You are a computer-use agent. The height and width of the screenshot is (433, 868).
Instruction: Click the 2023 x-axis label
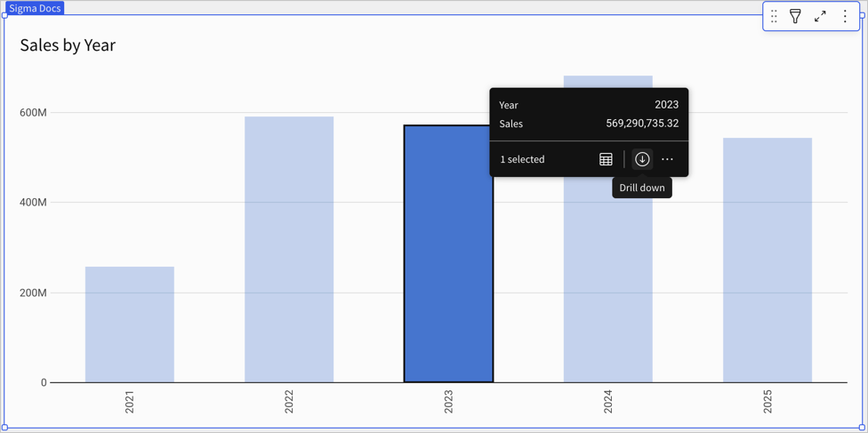pos(448,402)
